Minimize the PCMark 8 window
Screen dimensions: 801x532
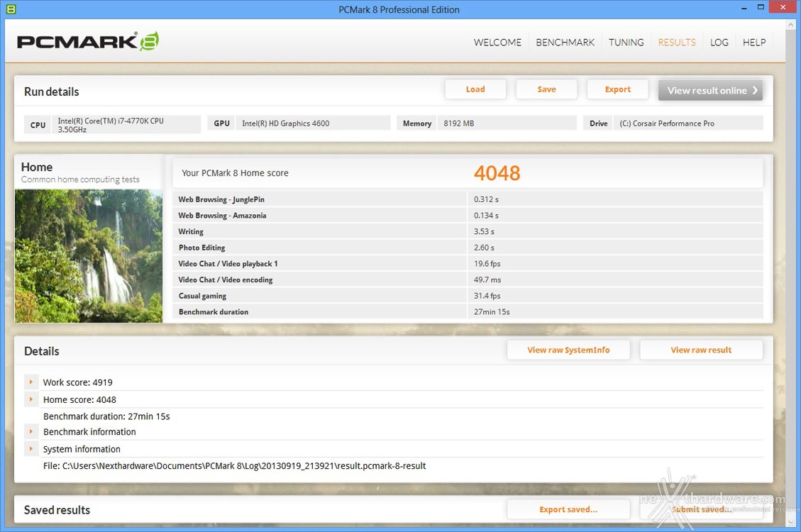[744, 8]
